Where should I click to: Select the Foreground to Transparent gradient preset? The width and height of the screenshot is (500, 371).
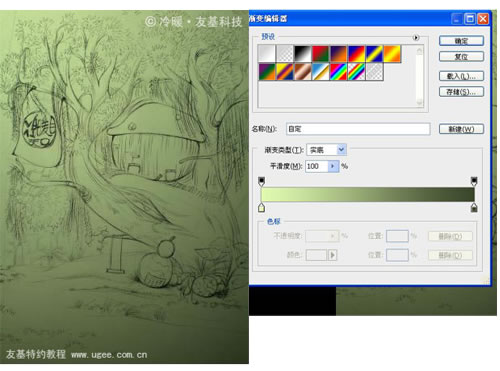[285, 54]
